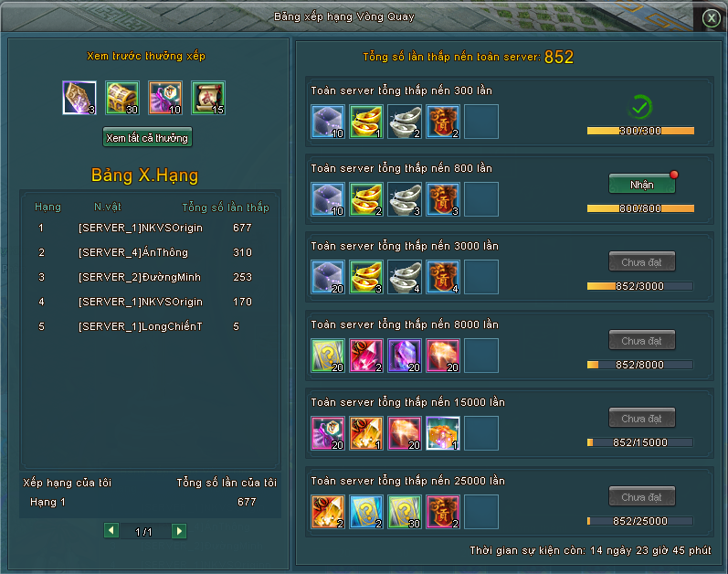728x574 pixels.
Task: Click the scroll reward icon with count 15
Action: coord(208,98)
